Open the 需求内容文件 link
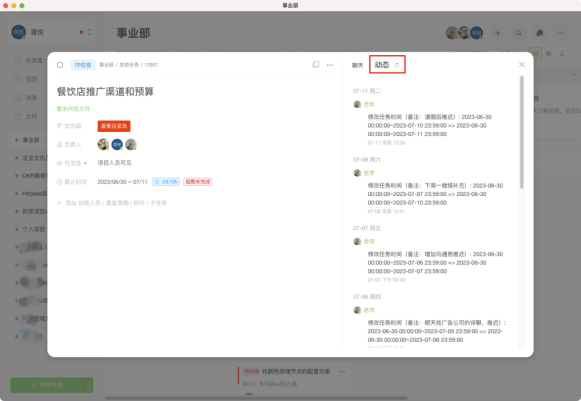Image resolution: width=581 pixels, height=401 pixels. (x=73, y=109)
